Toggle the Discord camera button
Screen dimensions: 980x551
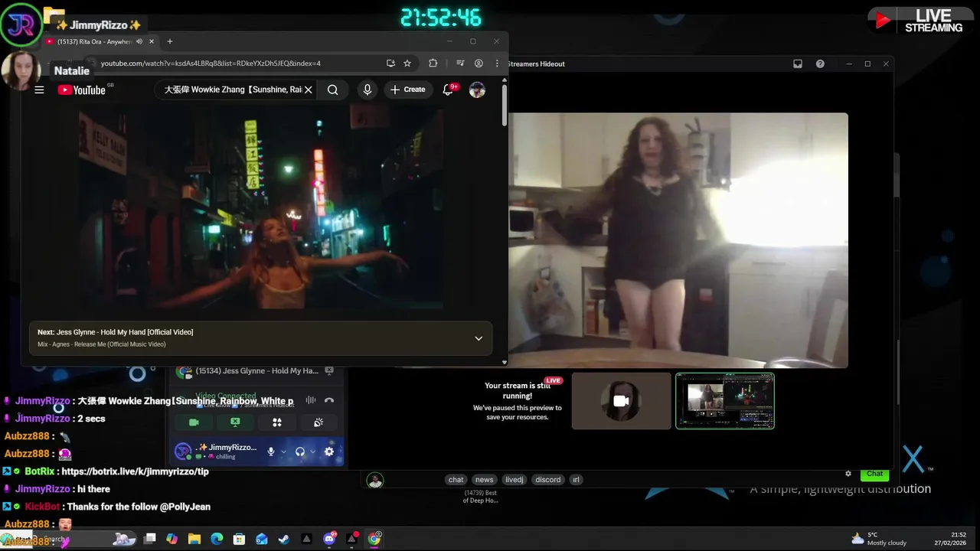194,422
